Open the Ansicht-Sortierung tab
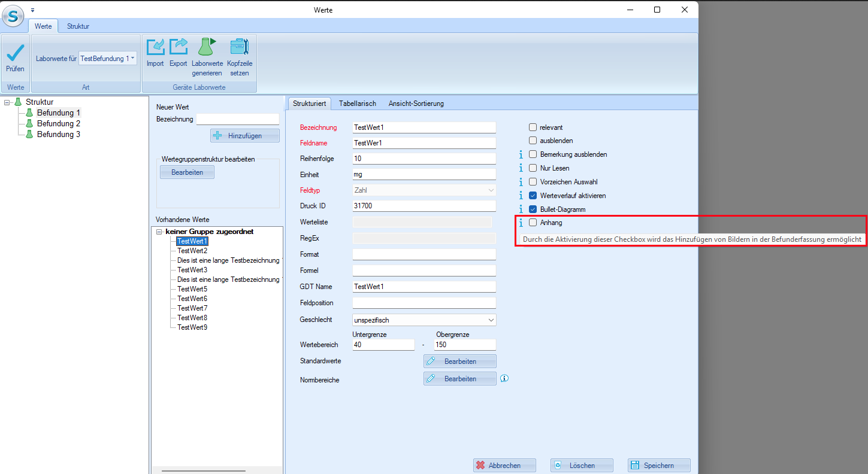 coord(416,104)
